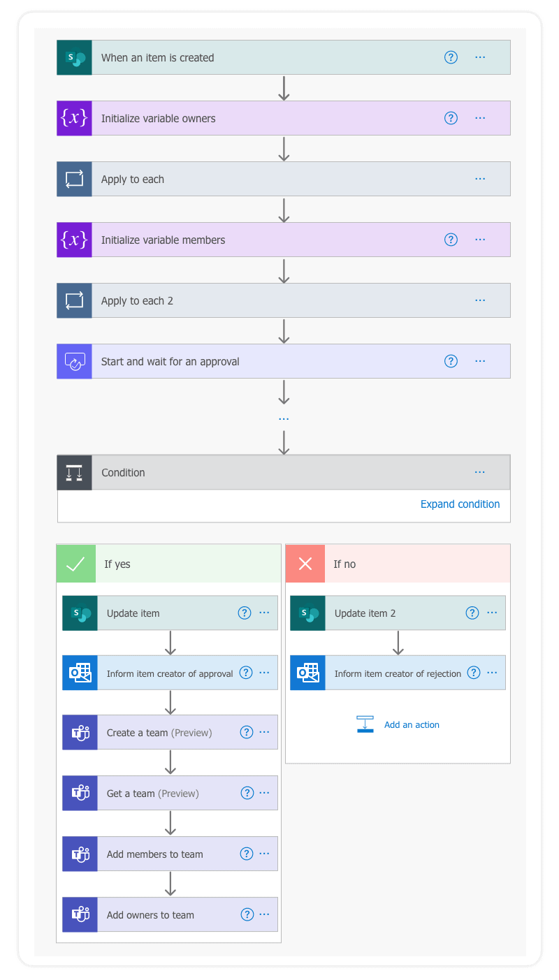
Task: Click the SharePoint icon on Update item 2
Action: (308, 613)
